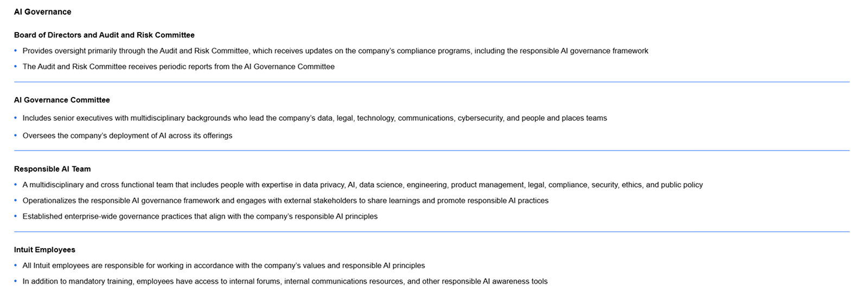
Task: Click the bullet starting 'Provides oversight primarily'
Action: click(335, 51)
